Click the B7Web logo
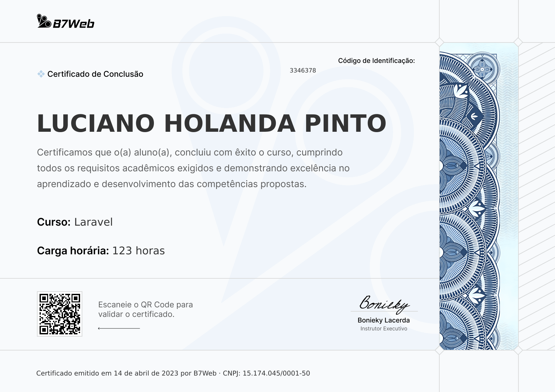This screenshot has height=392, width=555. click(x=66, y=21)
